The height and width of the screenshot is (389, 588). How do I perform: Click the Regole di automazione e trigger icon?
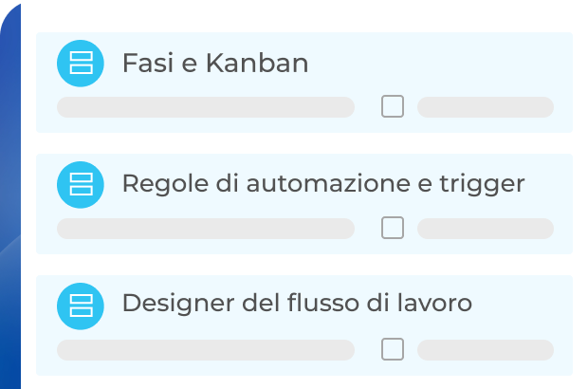point(81,184)
